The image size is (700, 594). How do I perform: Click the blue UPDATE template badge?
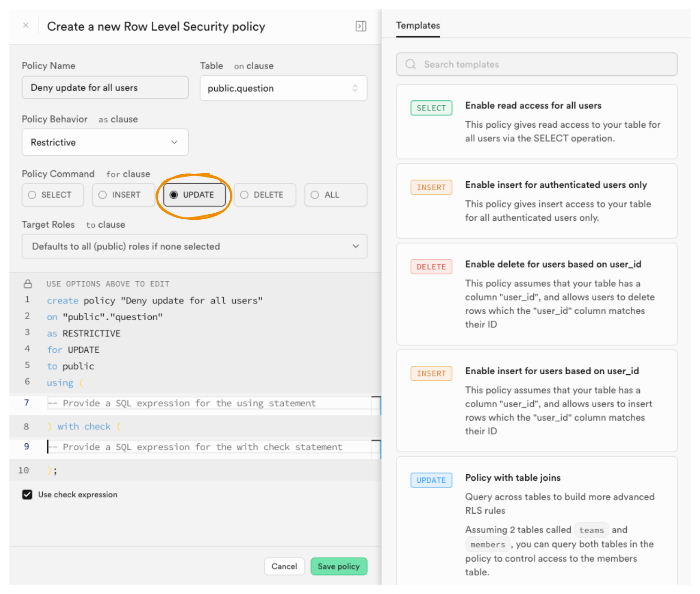click(431, 480)
